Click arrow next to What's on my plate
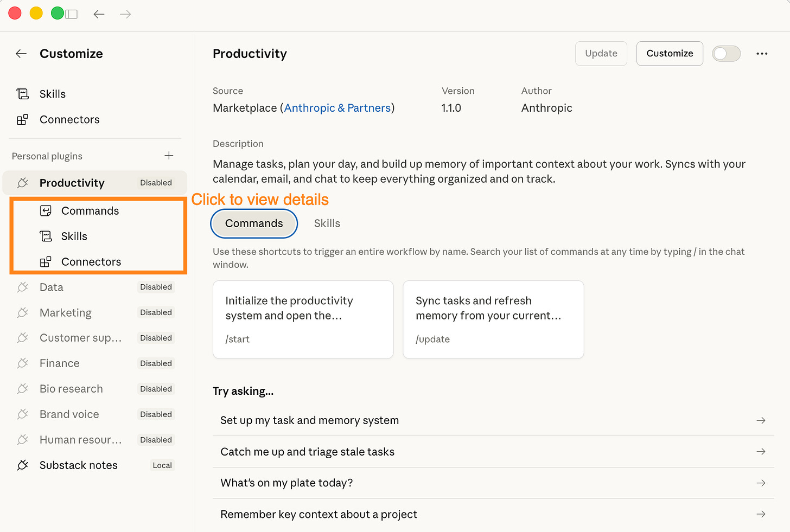 761,483
